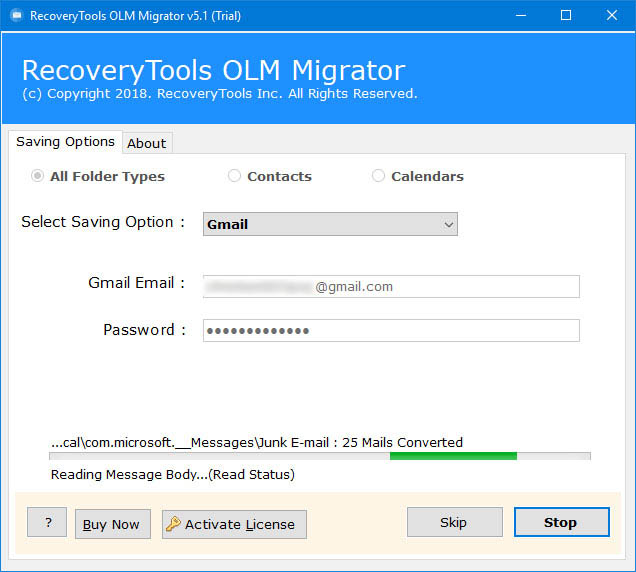Image resolution: width=636 pixels, height=572 pixels.
Task: Switch to the Saving Options tab
Action: point(65,142)
